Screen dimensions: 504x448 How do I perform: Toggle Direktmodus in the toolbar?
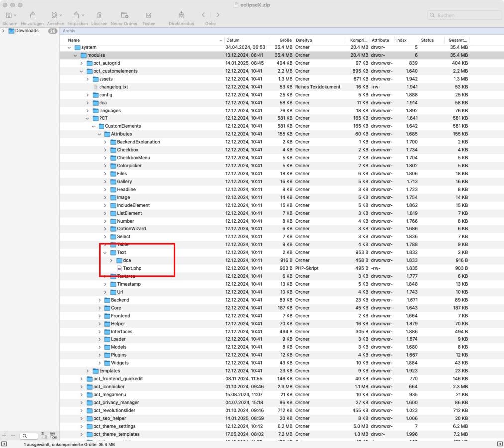pyautogui.click(x=181, y=15)
